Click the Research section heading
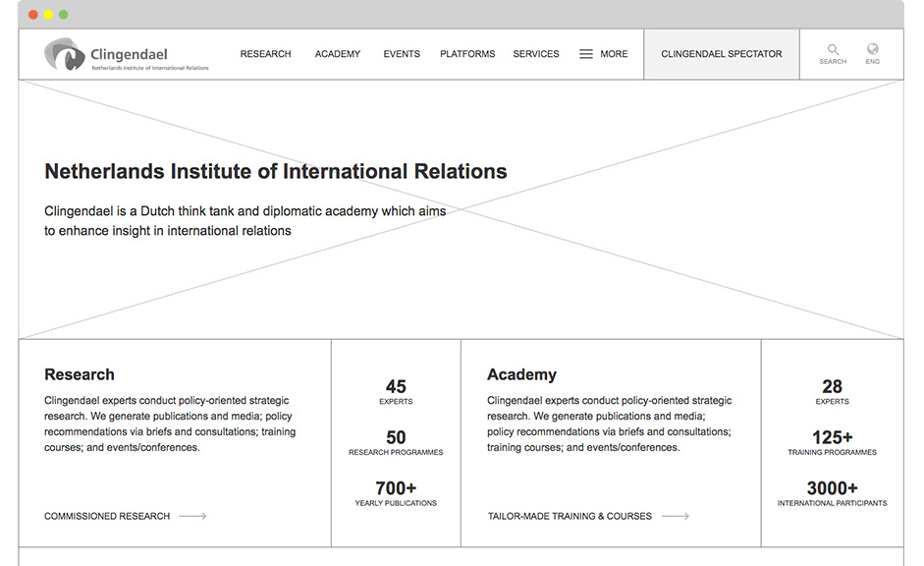Viewport: 924px width, 566px height. [x=80, y=374]
